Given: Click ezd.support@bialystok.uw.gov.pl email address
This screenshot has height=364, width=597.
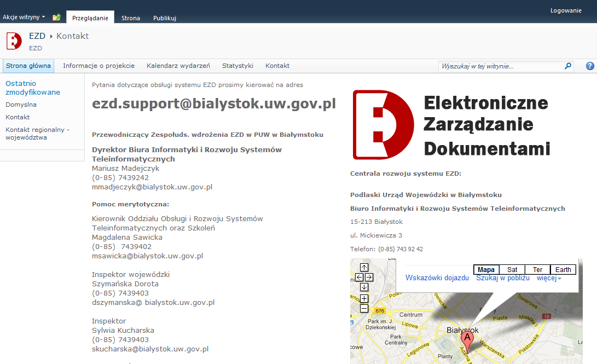Looking at the screenshot, I should pyautogui.click(x=214, y=103).
